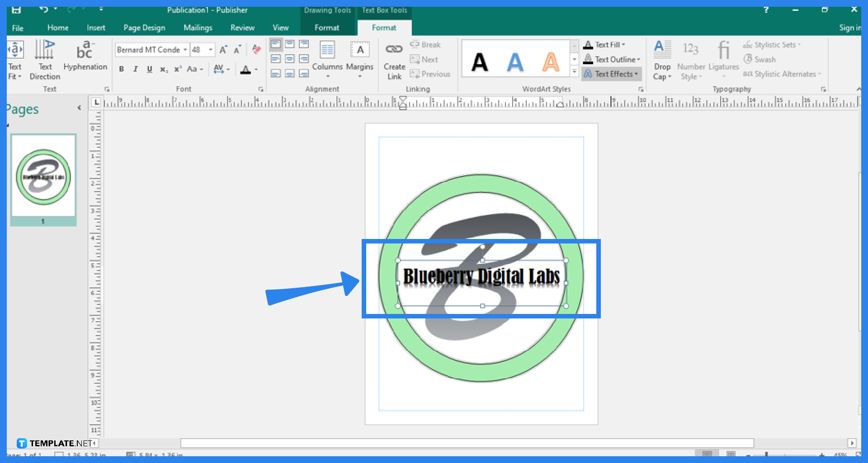
Task: Open the Mailings ribbon tab
Action: (x=198, y=28)
